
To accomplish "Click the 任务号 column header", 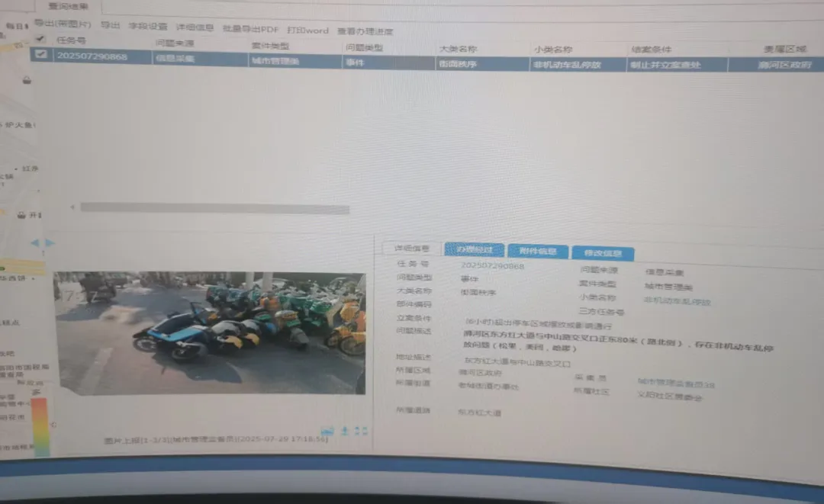I will 71,40.
